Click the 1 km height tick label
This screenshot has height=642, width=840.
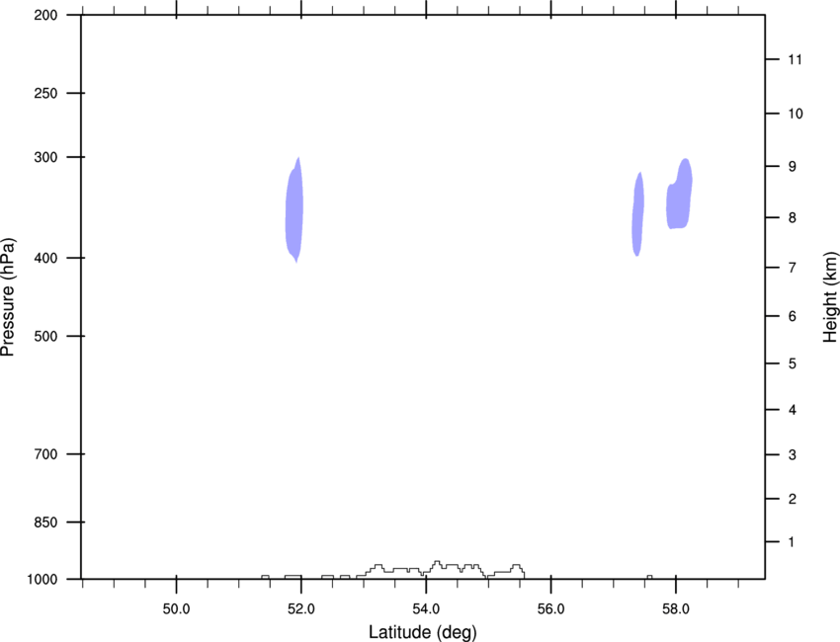point(792,542)
